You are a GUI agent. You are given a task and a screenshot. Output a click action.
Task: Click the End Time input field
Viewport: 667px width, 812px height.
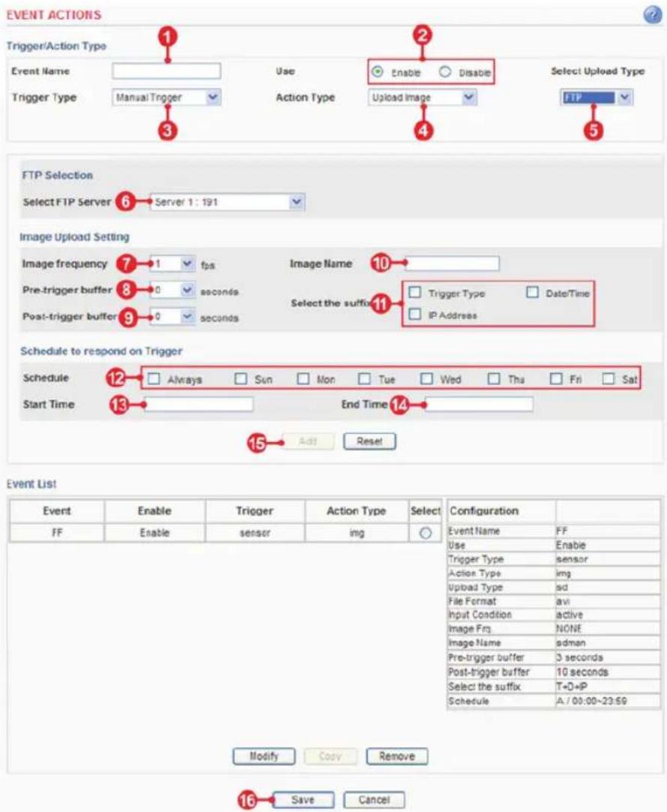pyautogui.click(x=479, y=404)
